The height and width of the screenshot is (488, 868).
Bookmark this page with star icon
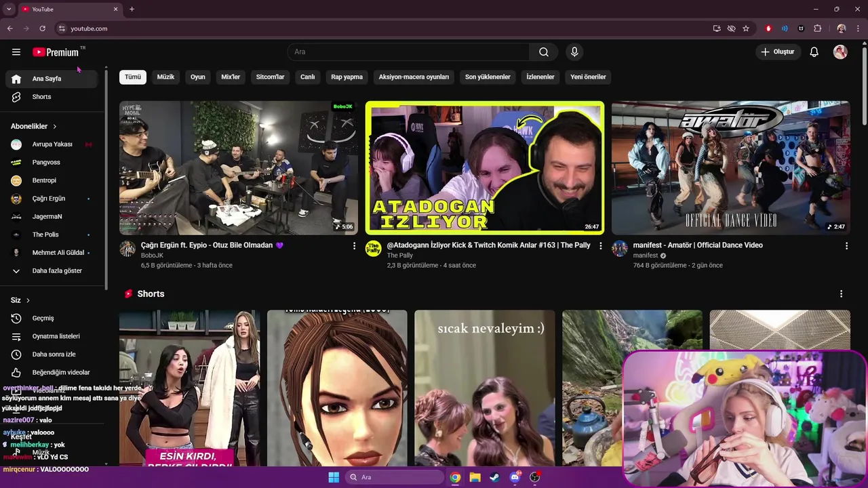tap(746, 28)
